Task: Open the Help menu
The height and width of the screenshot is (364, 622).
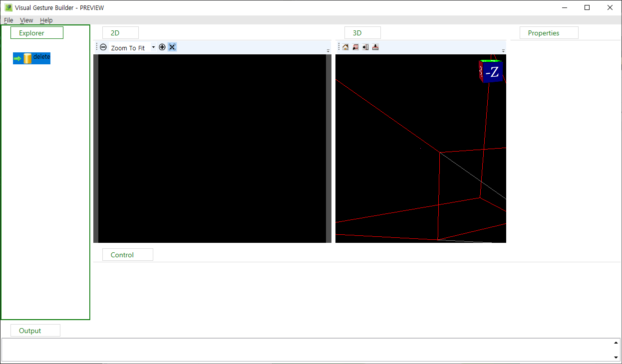Action: (46, 20)
